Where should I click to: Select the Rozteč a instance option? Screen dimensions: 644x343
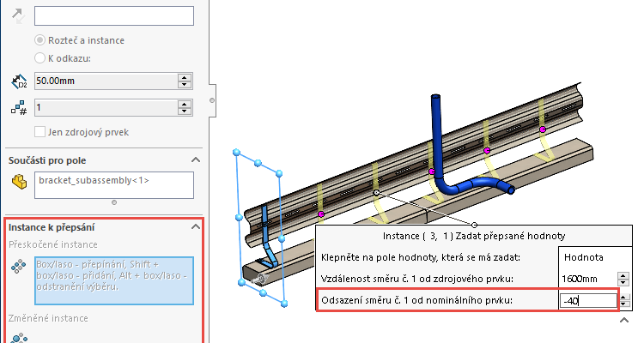pyautogui.click(x=39, y=40)
